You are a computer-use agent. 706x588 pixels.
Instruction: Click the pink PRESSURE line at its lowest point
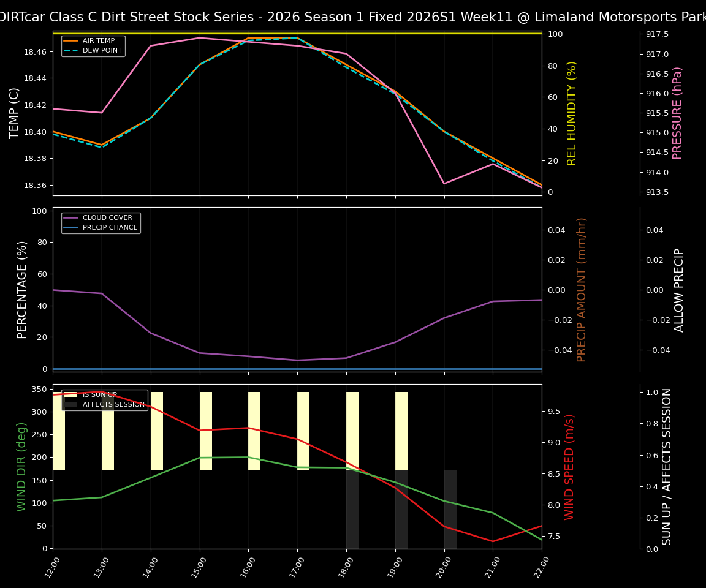click(x=444, y=183)
